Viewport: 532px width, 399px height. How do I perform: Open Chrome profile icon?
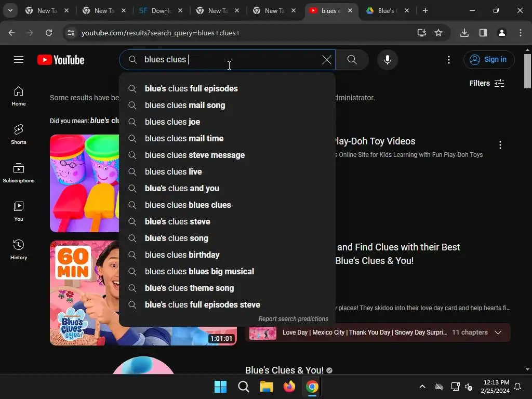click(x=502, y=33)
